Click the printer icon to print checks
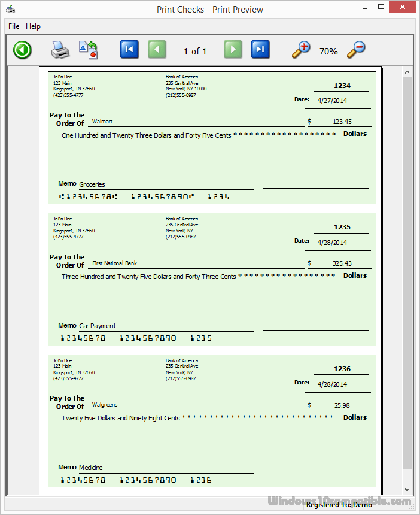Viewport: 420px width, 515px height. (x=60, y=50)
